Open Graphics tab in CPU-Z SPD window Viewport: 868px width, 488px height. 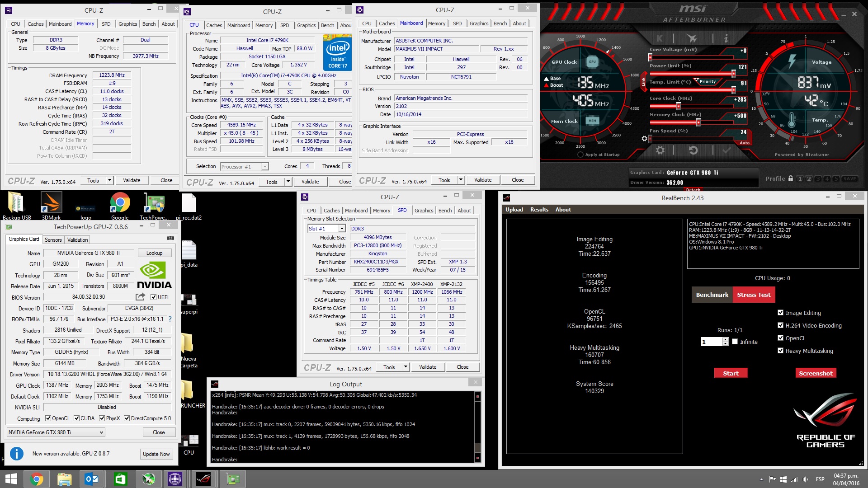point(424,211)
